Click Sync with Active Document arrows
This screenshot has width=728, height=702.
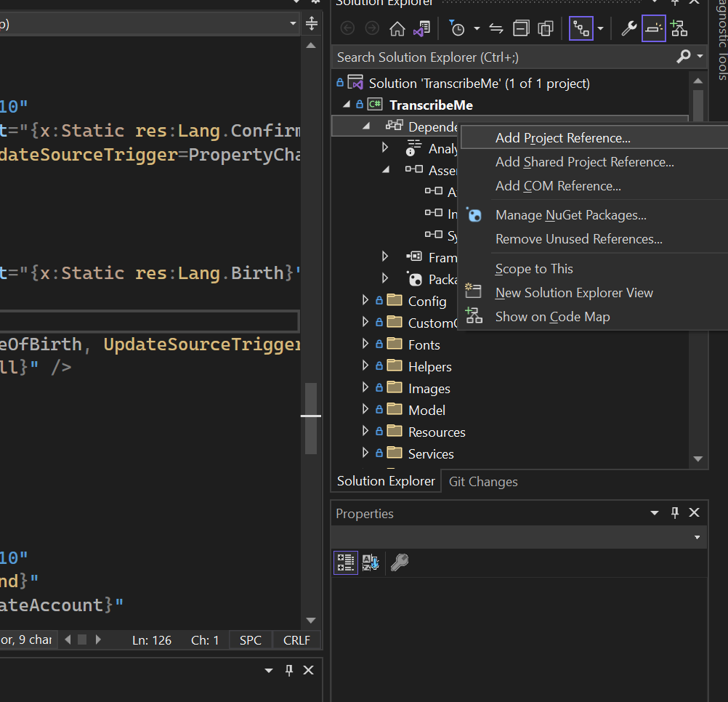(496, 29)
